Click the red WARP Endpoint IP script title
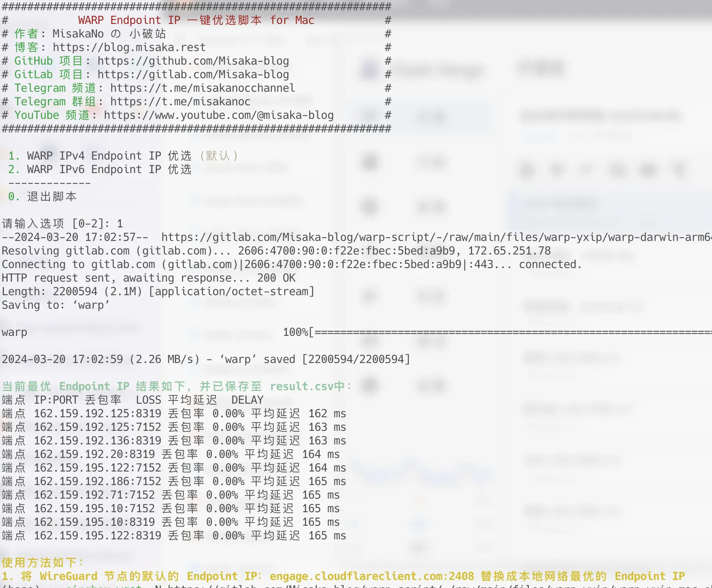The width and height of the screenshot is (712, 588). [196, 20]
